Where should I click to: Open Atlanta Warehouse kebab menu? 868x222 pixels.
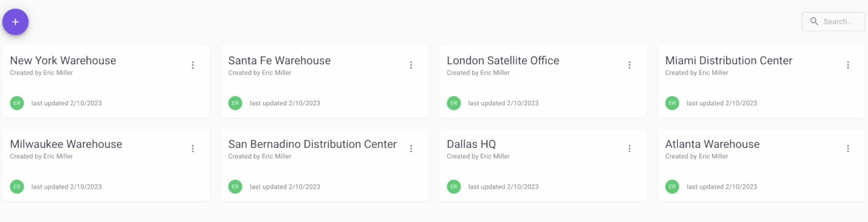pyautogui.click(x=848, y=149)
